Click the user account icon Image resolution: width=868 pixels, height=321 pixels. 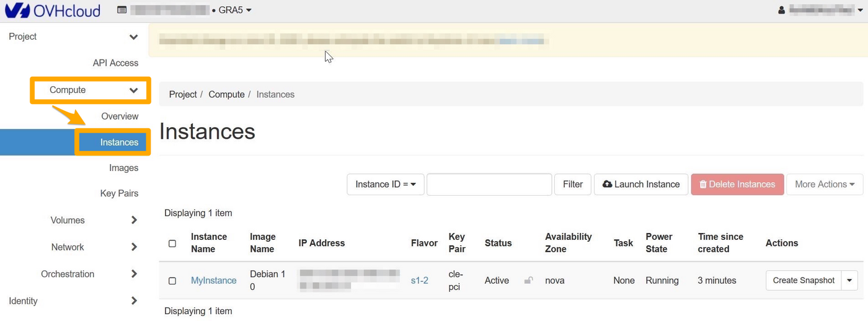pyautogui.click(x=781, y=11)
